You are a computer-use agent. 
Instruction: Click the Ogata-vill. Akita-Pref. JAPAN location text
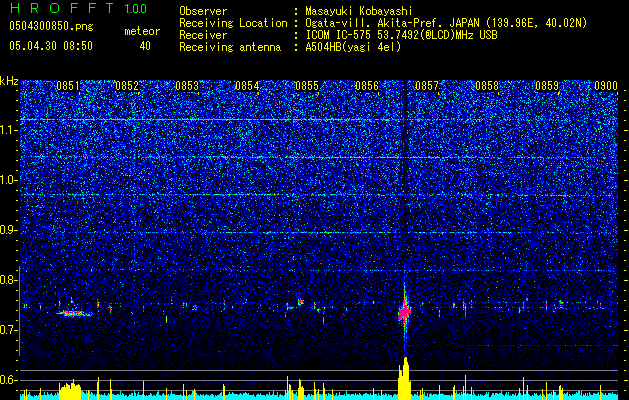tap(446, 23)
